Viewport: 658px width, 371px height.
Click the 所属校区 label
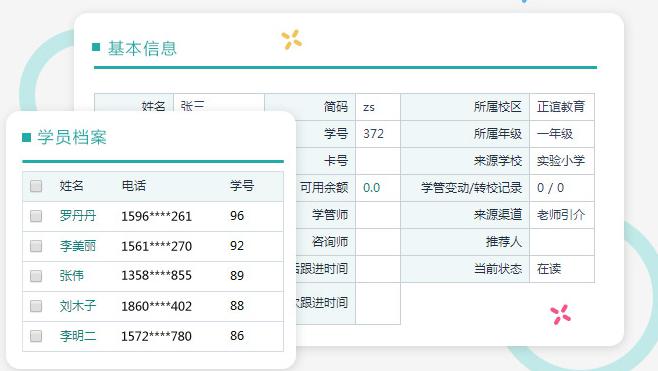coord(498,107)
